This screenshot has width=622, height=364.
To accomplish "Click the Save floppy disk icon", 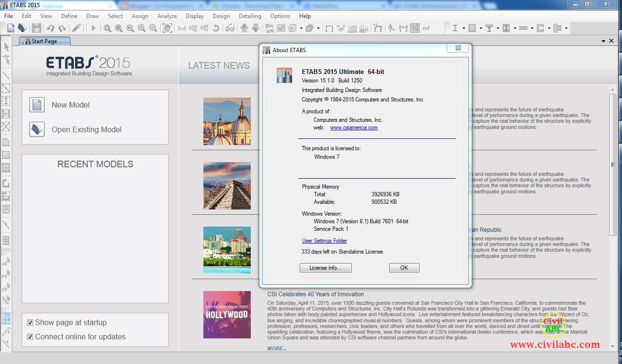I will 37,28.
